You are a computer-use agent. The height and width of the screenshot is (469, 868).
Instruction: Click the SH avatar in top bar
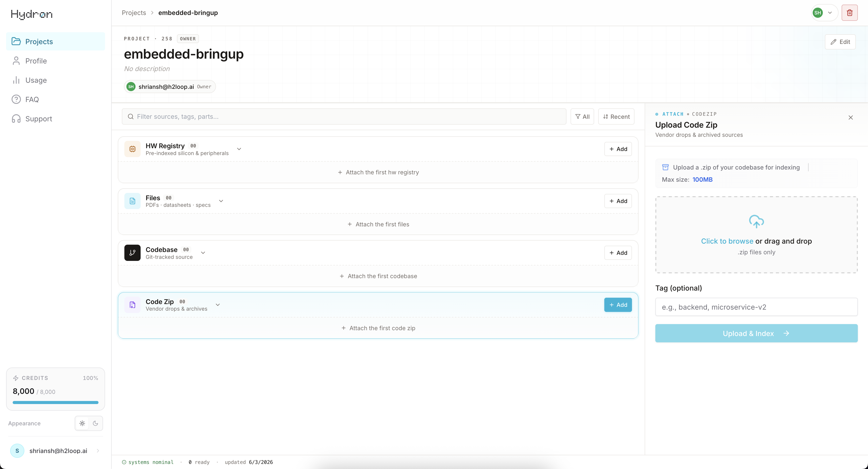pyautogui.click(x=818, y=13)
